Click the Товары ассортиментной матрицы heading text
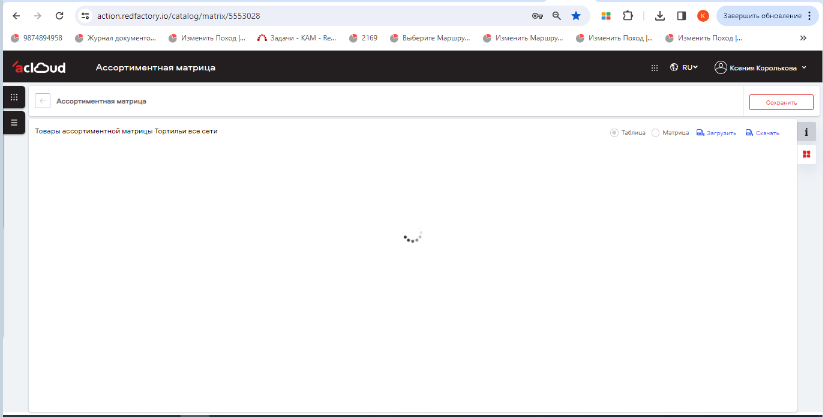 (x=126, y=131)
